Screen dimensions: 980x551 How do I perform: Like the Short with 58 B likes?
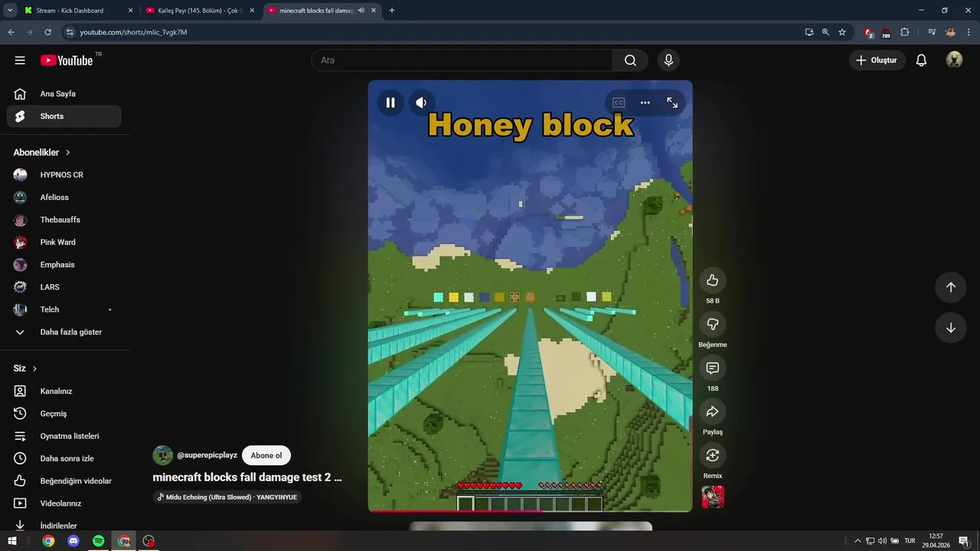click(713, 280)
